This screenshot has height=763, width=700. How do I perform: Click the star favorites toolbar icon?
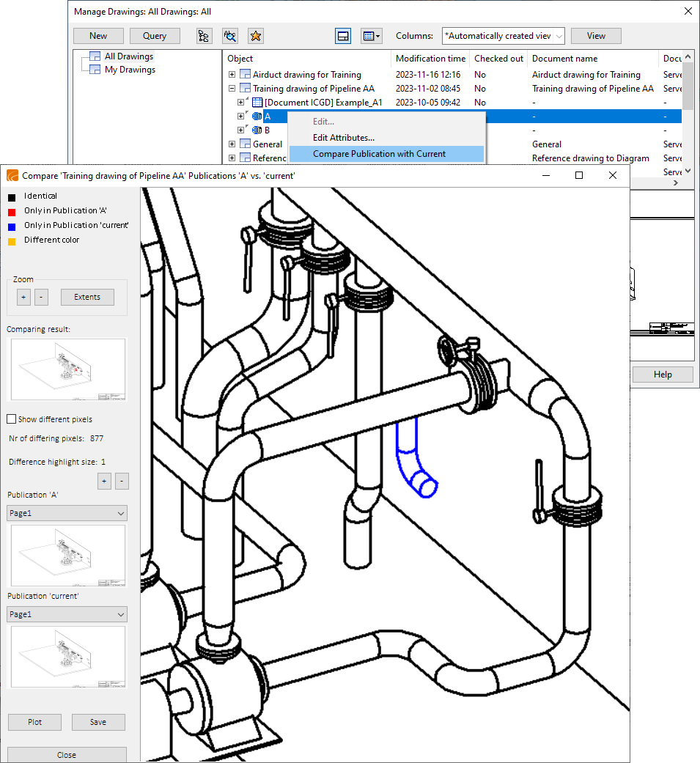tap(255, 36)
